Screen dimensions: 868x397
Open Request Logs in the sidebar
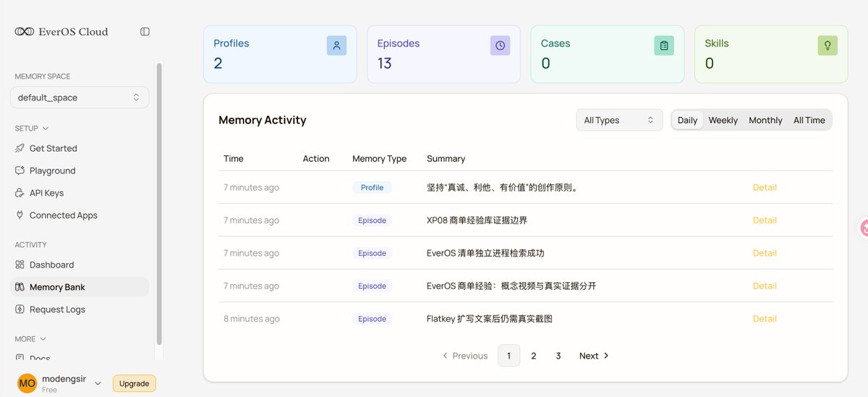click(x=80, y=310)
